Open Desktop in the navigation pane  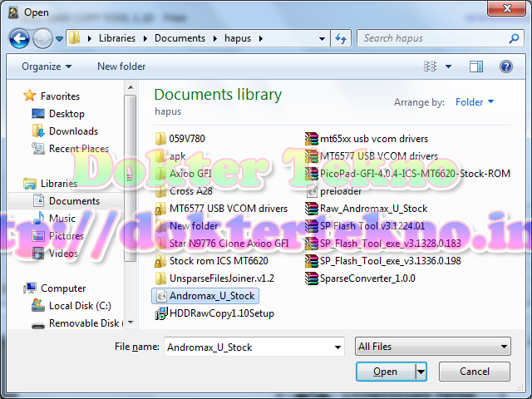[58, 114]
